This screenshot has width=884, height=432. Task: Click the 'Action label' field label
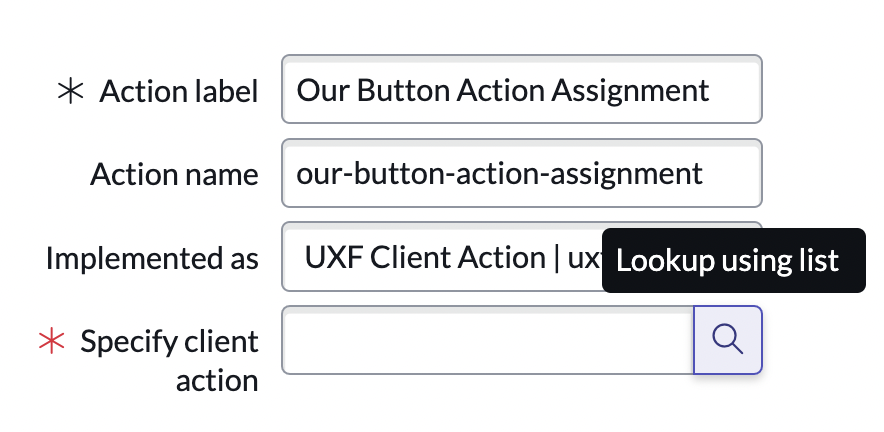pos(179,92)
